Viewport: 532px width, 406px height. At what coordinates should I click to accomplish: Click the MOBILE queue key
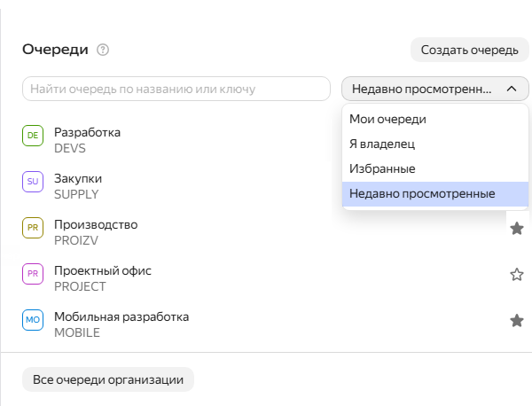77,332
